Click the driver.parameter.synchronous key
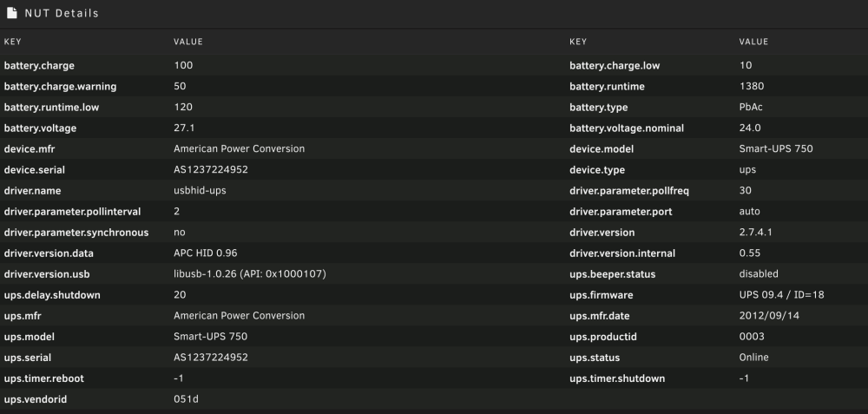Viewport: 868px width, 414px height. [x=76, y=233]
